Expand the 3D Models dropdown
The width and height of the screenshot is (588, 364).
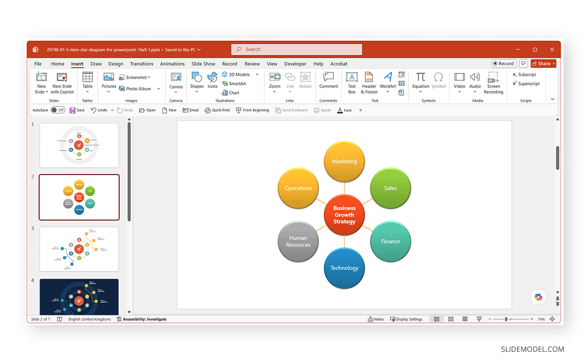(x=257, y=74)
